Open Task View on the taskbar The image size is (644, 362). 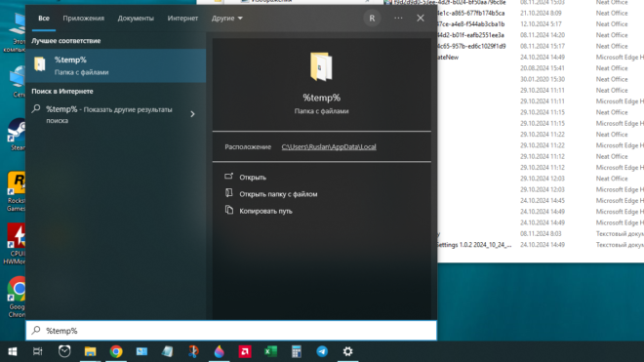pos(38,351)
